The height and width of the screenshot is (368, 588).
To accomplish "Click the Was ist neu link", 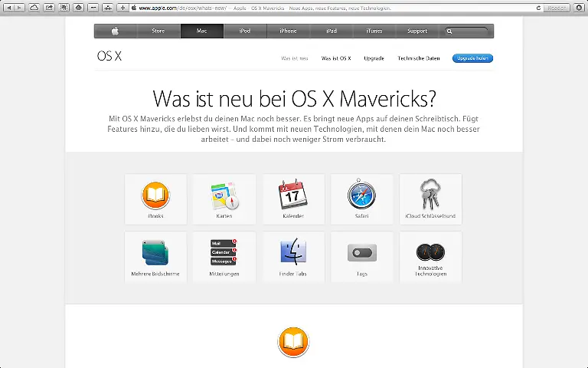I will click(x=294, y=58).
